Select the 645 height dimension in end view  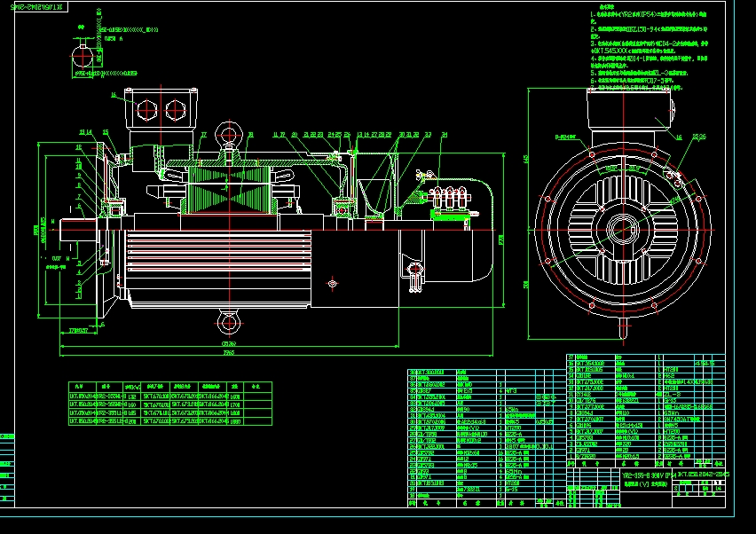point(527,160)
